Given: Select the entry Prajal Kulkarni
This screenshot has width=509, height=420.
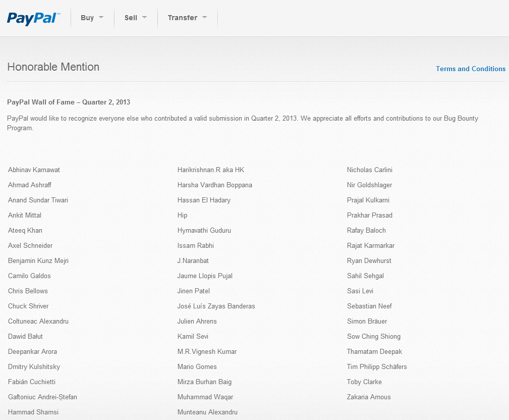Looking at the screenshot, I should coord(368,200).
